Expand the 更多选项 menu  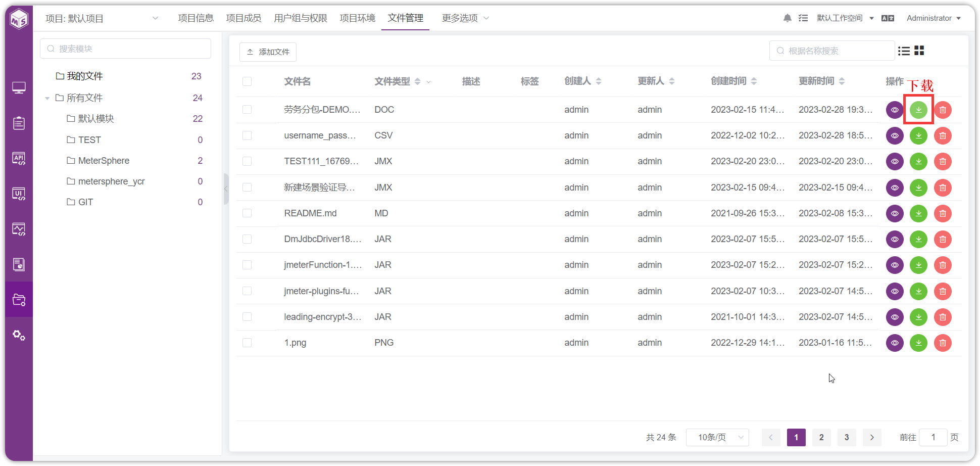coord(465,18)
